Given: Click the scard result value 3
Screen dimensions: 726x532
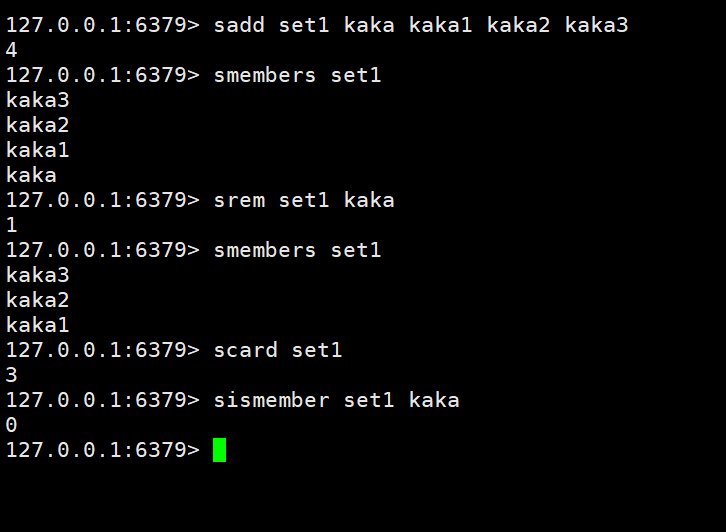Looking at the screenshot, I should (x=12, y=375).
